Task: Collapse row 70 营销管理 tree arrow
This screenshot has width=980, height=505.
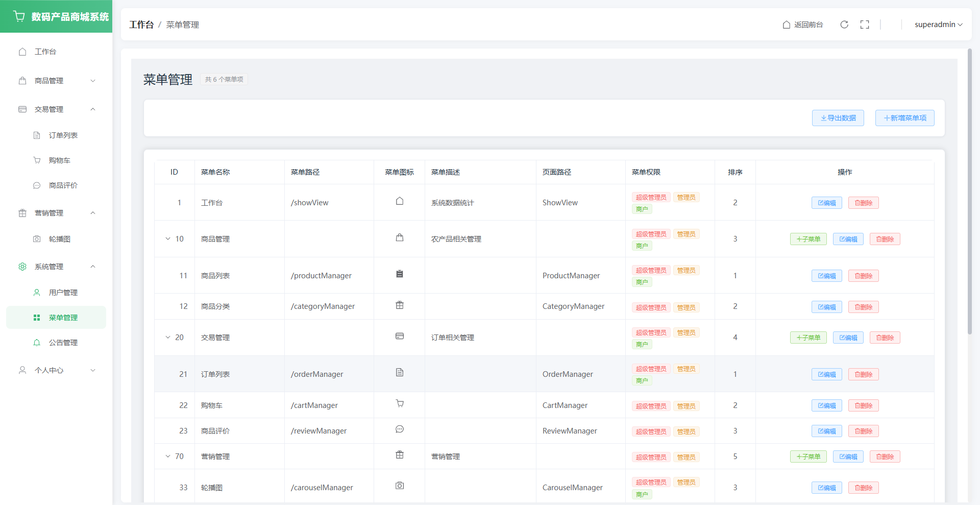Action: [168, 456]
